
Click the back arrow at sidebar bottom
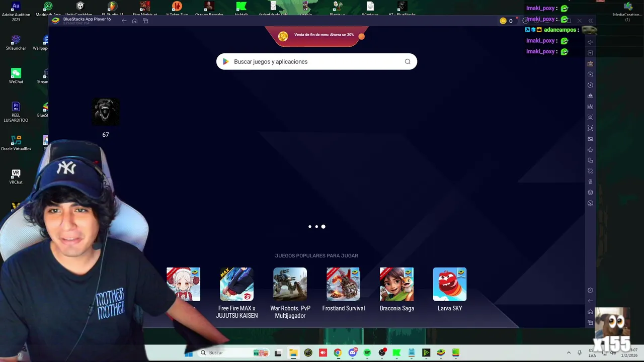click(590, 301)
